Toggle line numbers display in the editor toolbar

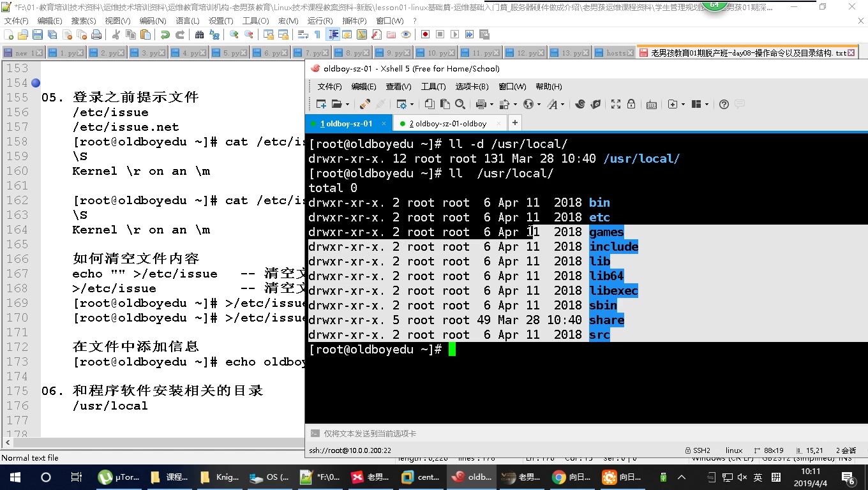(333, 34)
